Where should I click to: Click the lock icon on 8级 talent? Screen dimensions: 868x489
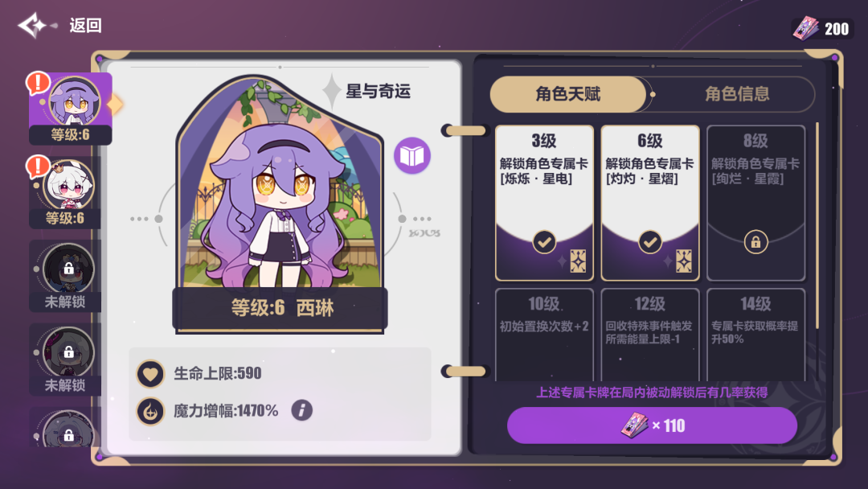[755, 242]
